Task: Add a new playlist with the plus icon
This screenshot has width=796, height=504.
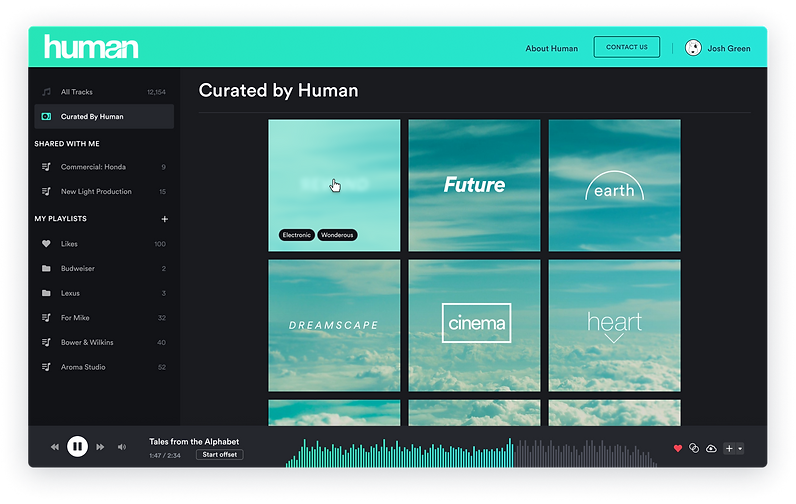Action: pos(164,219)
